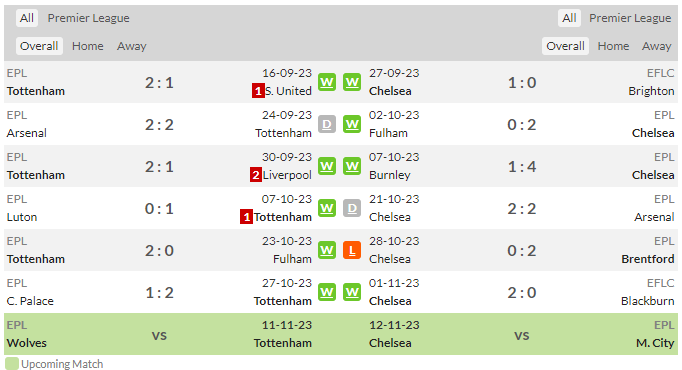Click the red card badge next to Tottenham at Luton
Viewport: 682px width, 370px height.
point(247,217)
